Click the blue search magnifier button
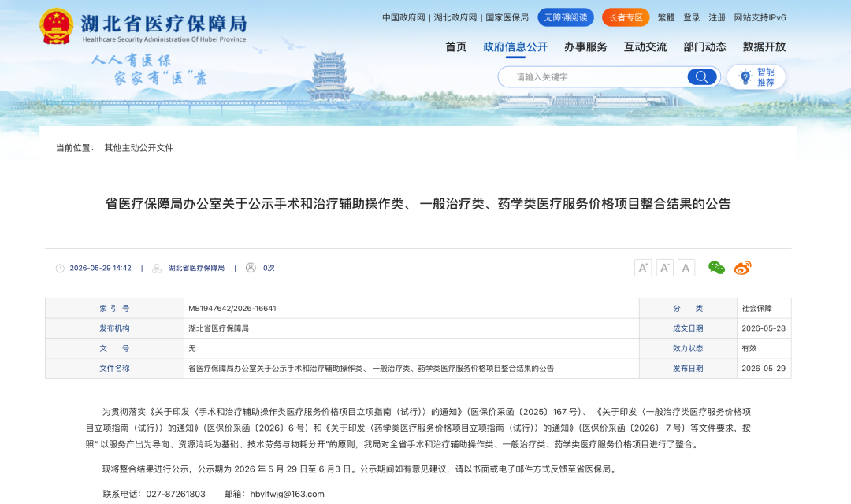This screenshot has height=504, width=851. (702, 77)
